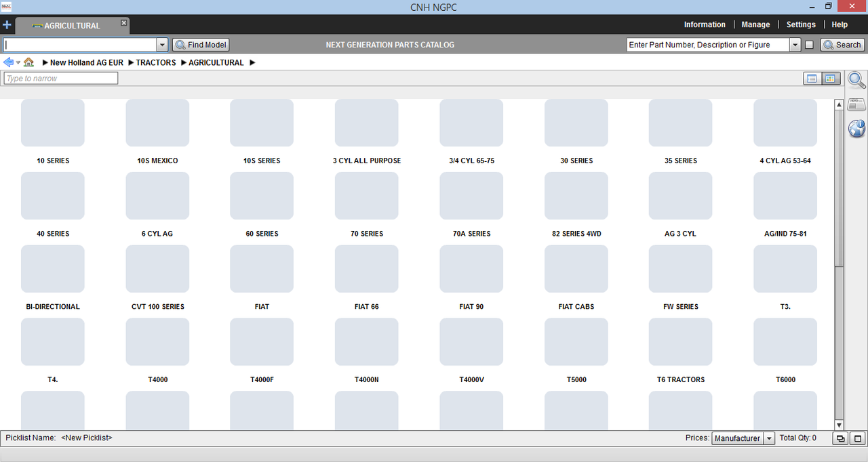Click the Find Model button
Viewport: 868px width, 462px height.
coord(201,45)
